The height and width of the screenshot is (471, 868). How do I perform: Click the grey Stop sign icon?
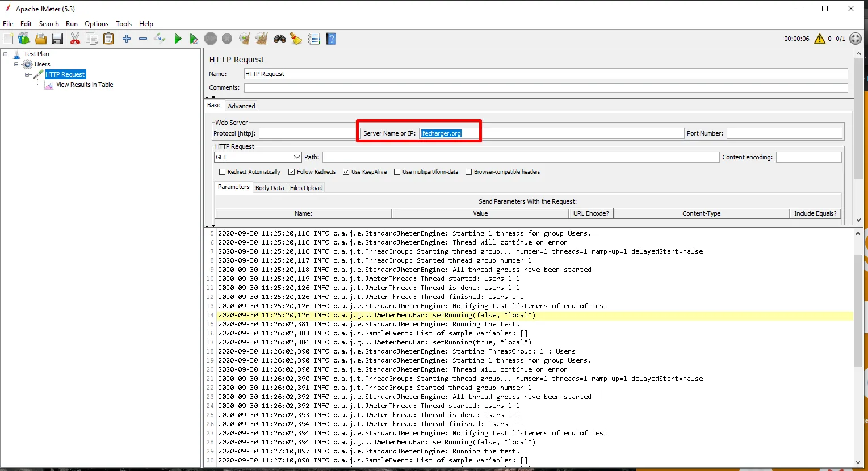[211, 39]
